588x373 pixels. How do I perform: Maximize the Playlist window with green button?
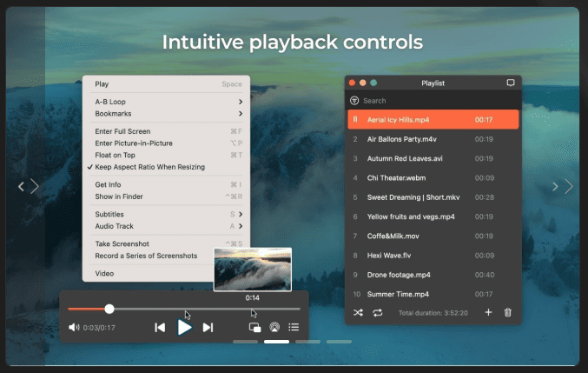click(x=373, y=83)
